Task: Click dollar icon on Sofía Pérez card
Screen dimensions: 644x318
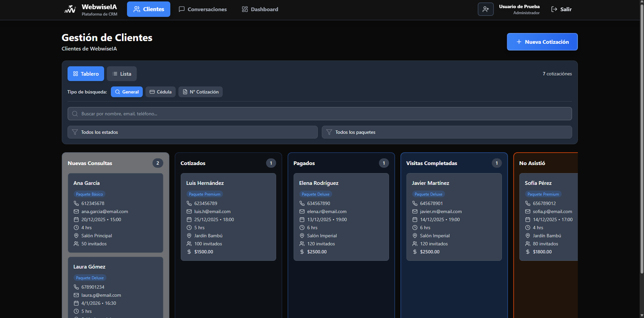Action: point(528,252)
